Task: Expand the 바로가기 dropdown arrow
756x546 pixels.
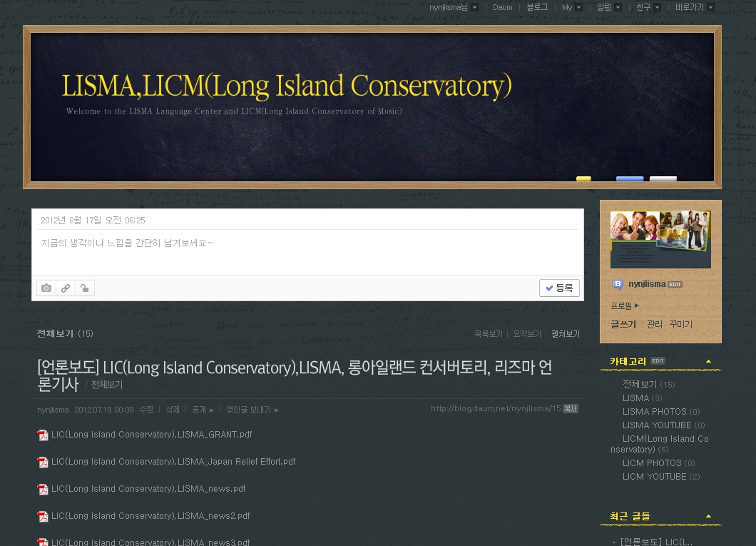Action: pyautogui.click(x=710, y=7)
